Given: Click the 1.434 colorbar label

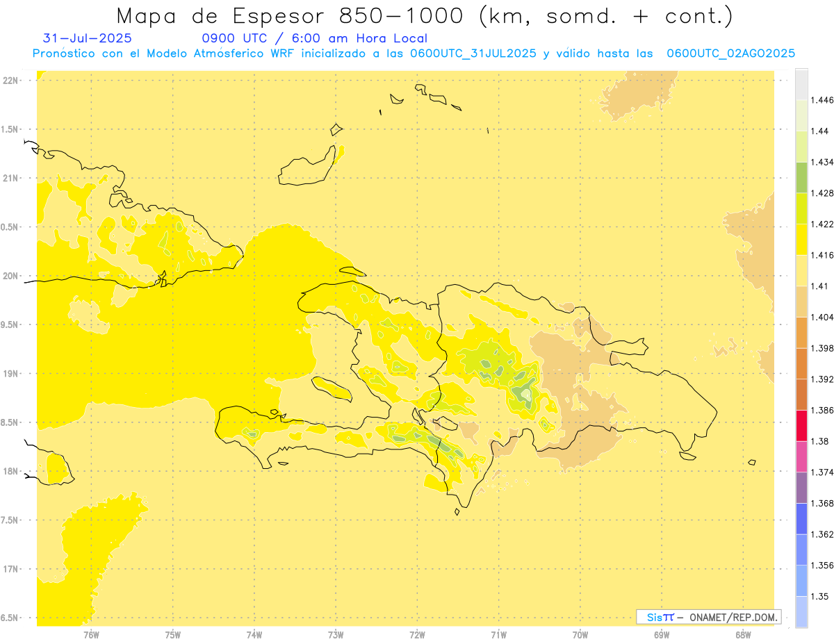Looking at the screenshot, I should tap(821, 162).
